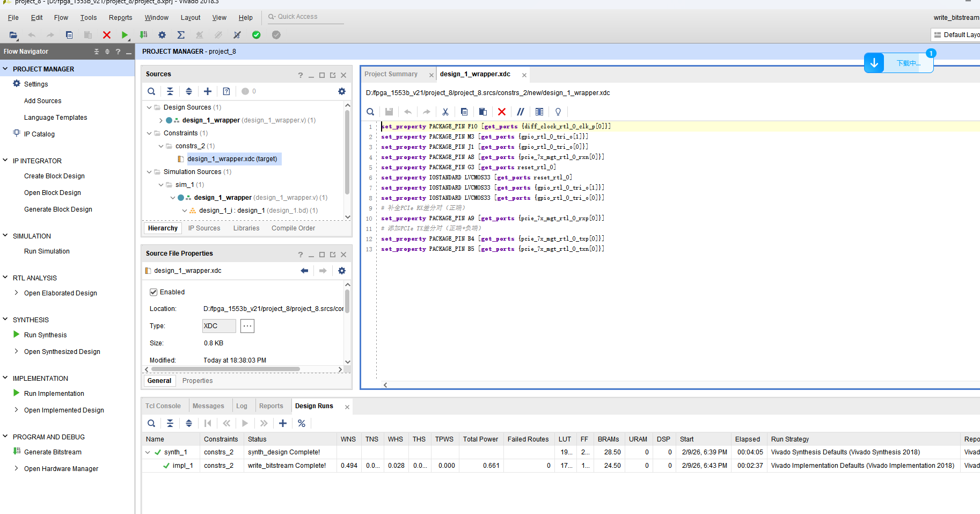
Task: Collapse constrs_2 folder node
Action: click(x=161, y=146)
